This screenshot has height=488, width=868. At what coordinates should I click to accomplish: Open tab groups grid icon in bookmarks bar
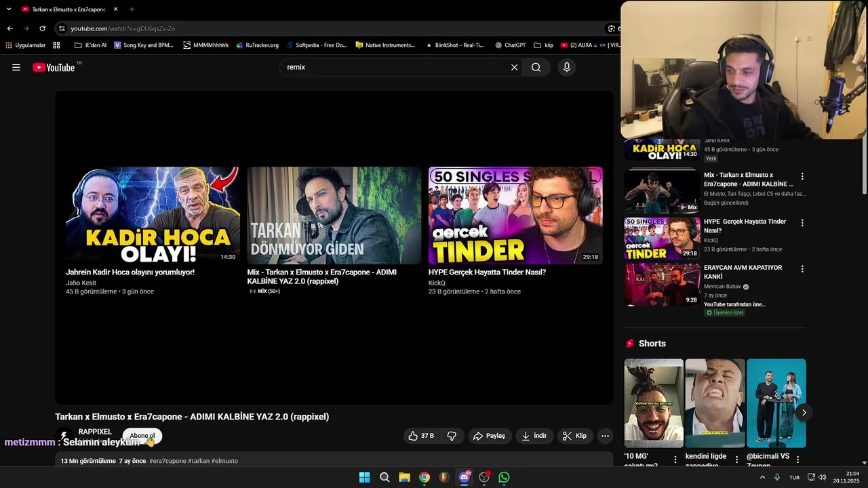click(x=56, y=45)
